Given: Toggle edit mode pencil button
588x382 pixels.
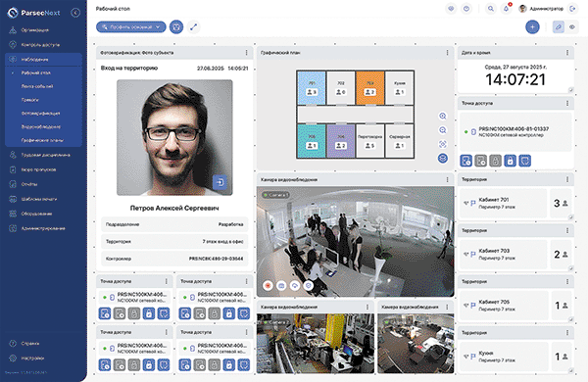Looking at the screenshot, I should 559,27.
